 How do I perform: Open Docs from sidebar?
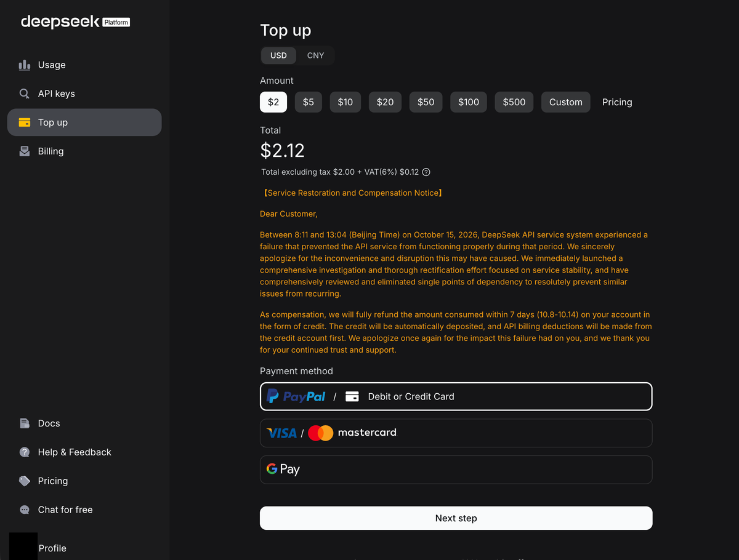[84, 423]
